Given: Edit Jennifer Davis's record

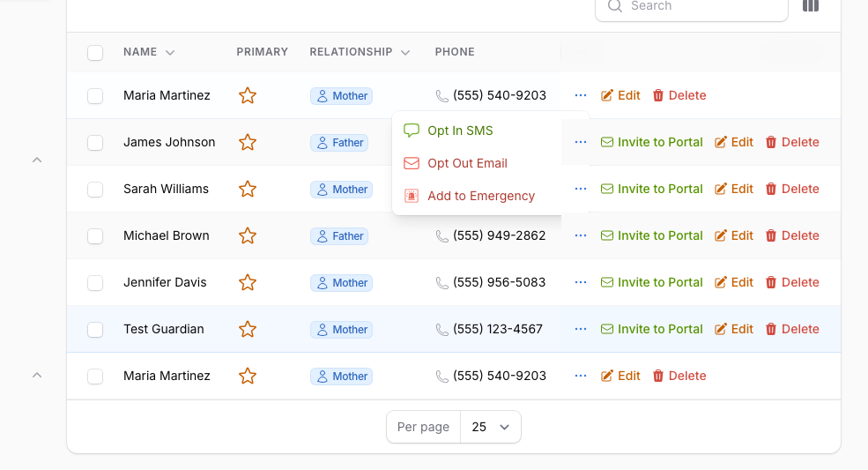Looking at the screenshot, I should pyautogui.click(x=733, y=282).
